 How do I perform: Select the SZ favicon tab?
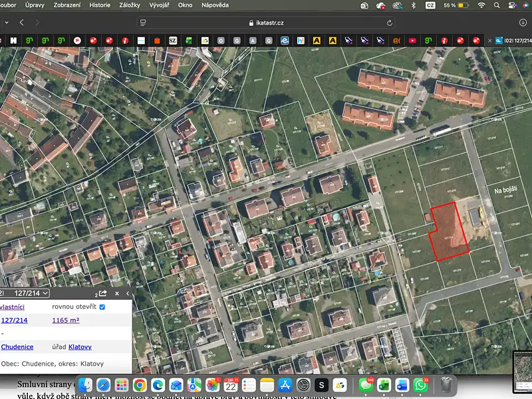point(173,41)
